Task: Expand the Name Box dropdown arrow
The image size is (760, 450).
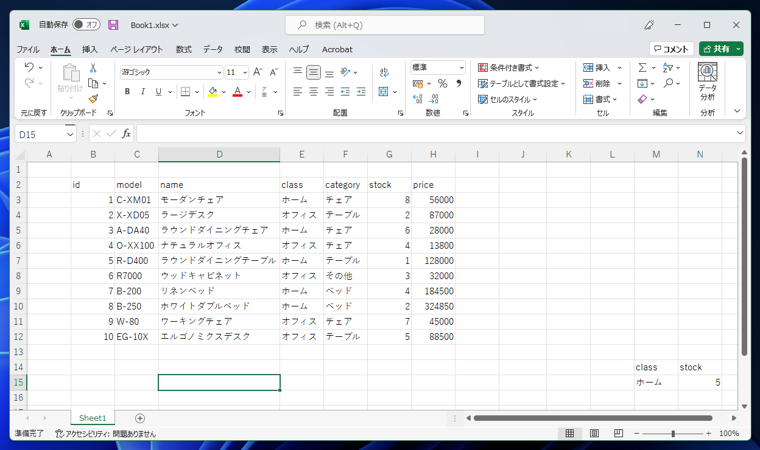Action: (x=70, y=134)
